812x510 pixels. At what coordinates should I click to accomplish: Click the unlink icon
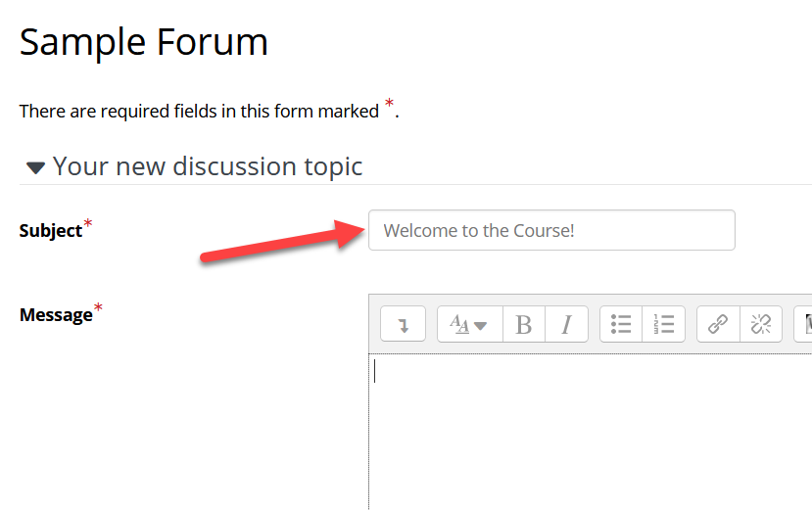[761, 324]
